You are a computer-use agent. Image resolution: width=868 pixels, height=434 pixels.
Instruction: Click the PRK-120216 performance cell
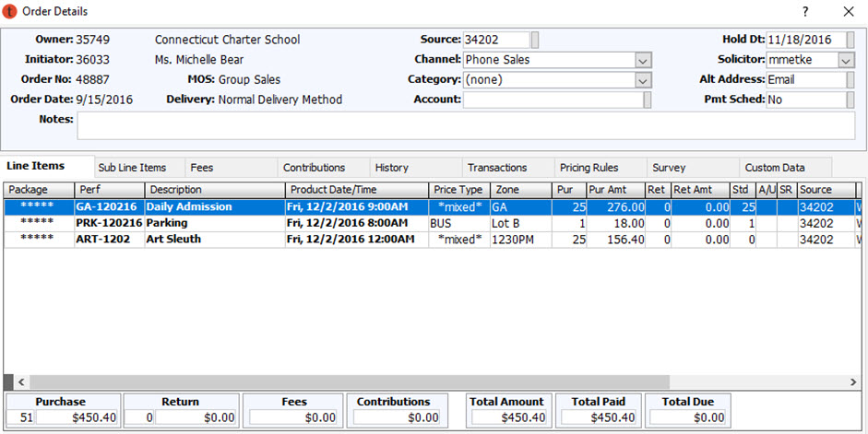[110, 223]
